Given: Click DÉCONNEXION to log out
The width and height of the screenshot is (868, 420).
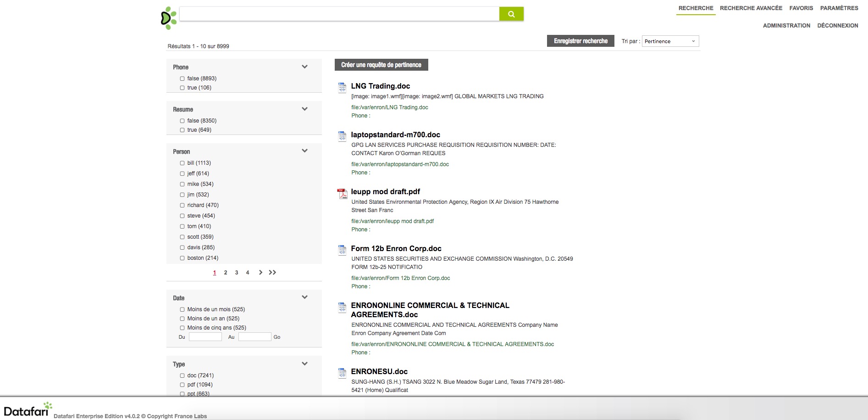Looking at the screenshot, I should (838, 26).
